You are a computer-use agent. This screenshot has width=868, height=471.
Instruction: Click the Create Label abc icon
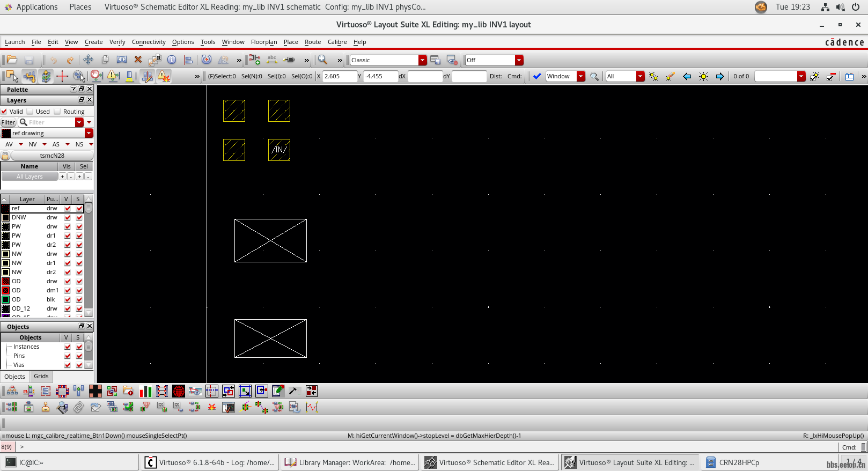click(272, 60)
